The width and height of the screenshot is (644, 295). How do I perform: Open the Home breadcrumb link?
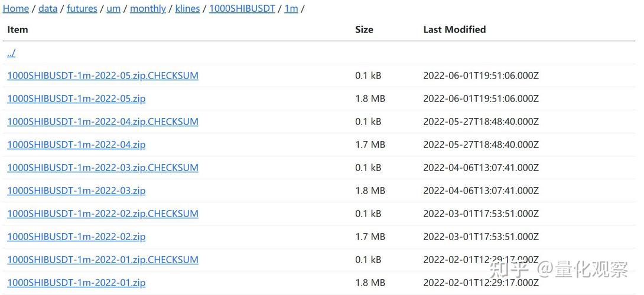tap(16, 9)
